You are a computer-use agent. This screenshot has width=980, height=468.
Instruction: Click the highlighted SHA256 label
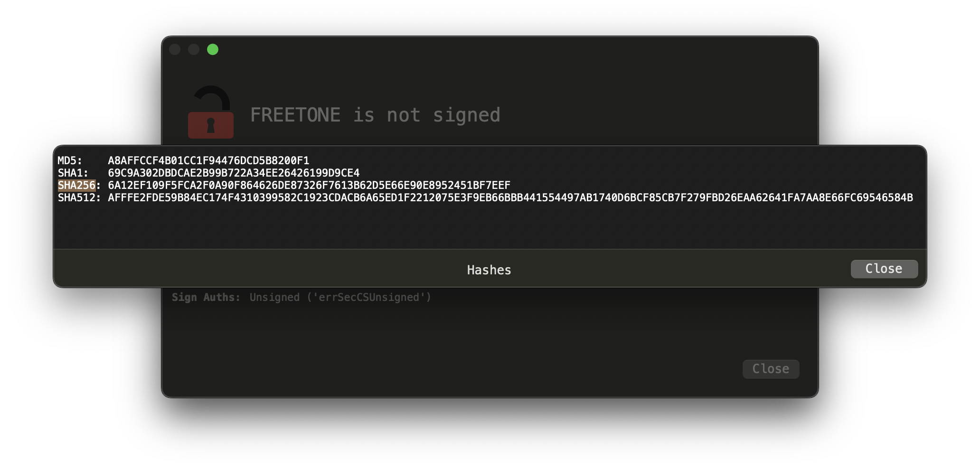click(x=77, y=185)
